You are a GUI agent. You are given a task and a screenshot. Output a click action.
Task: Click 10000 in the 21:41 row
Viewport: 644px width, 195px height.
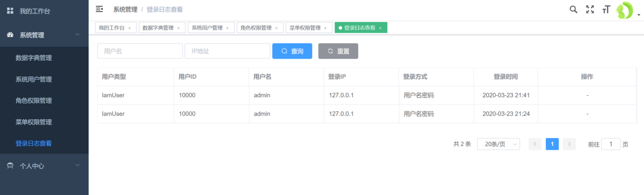click(x=187, y=95)
